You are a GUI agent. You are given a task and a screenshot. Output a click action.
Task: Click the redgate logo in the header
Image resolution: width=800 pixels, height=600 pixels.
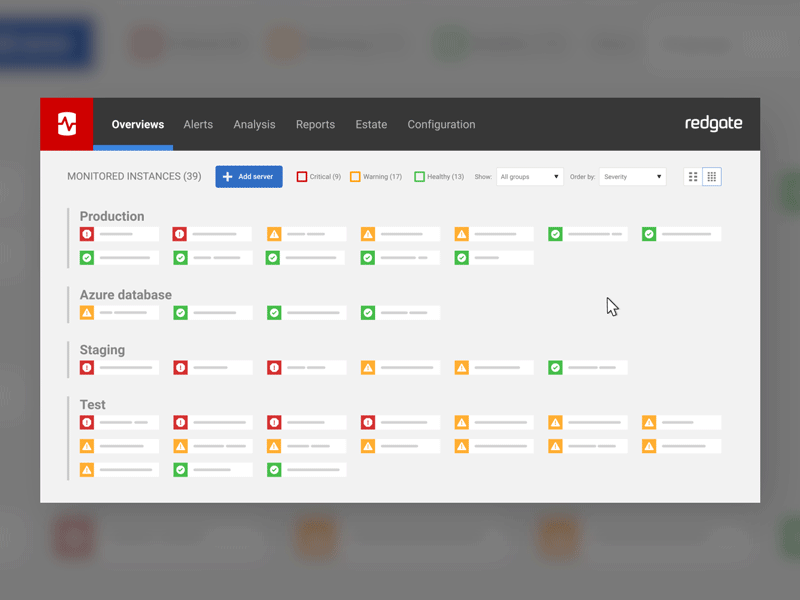tap(714, 123)
